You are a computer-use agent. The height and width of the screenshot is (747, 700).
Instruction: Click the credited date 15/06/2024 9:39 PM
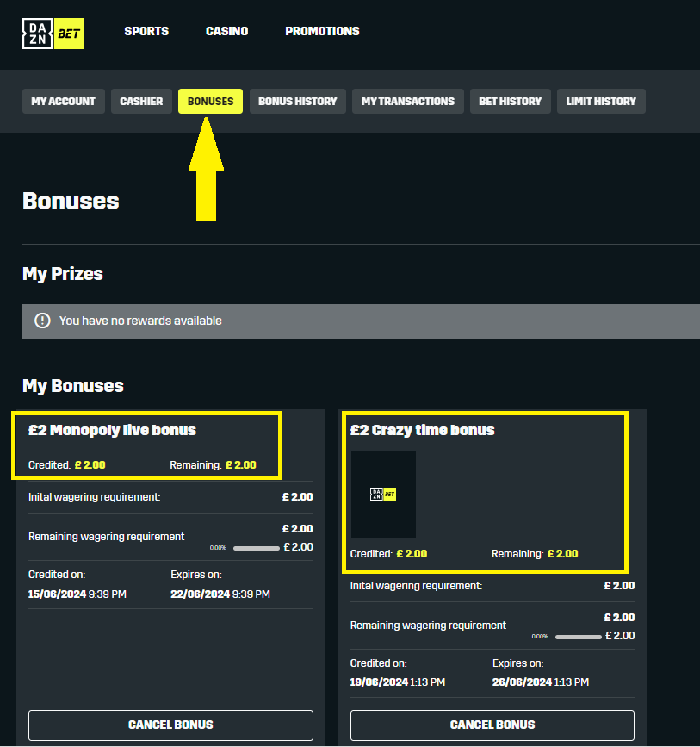pos(77,594)
